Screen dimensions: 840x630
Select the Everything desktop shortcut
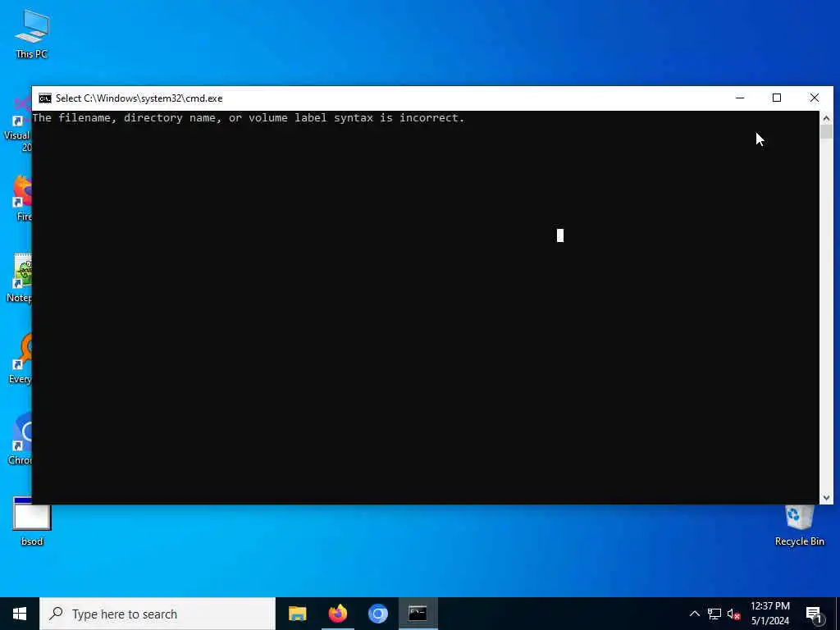(x=21, y=359)
